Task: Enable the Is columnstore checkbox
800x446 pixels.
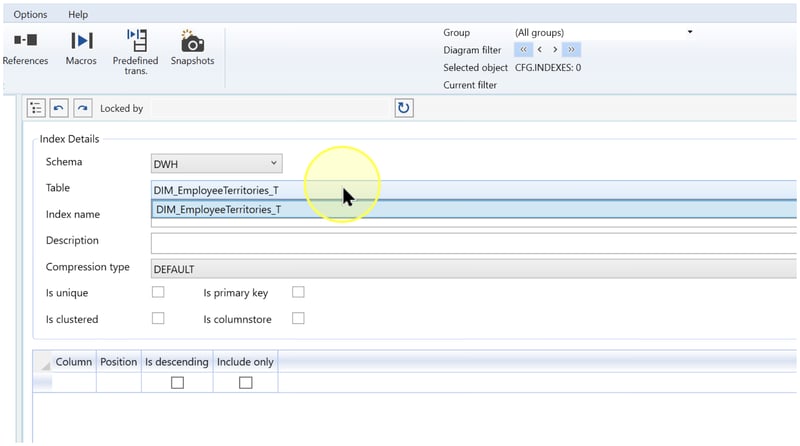Action: coord(298,318)
